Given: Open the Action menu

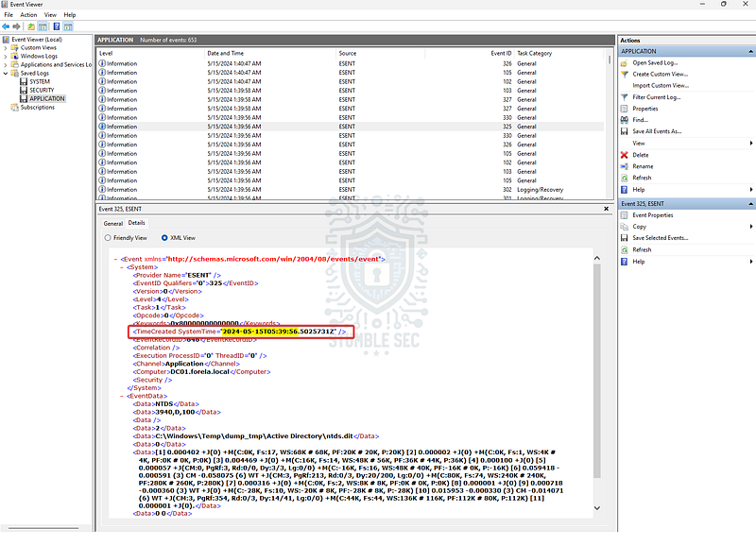Looking at the screenshot, I should [x=28, y=15].
